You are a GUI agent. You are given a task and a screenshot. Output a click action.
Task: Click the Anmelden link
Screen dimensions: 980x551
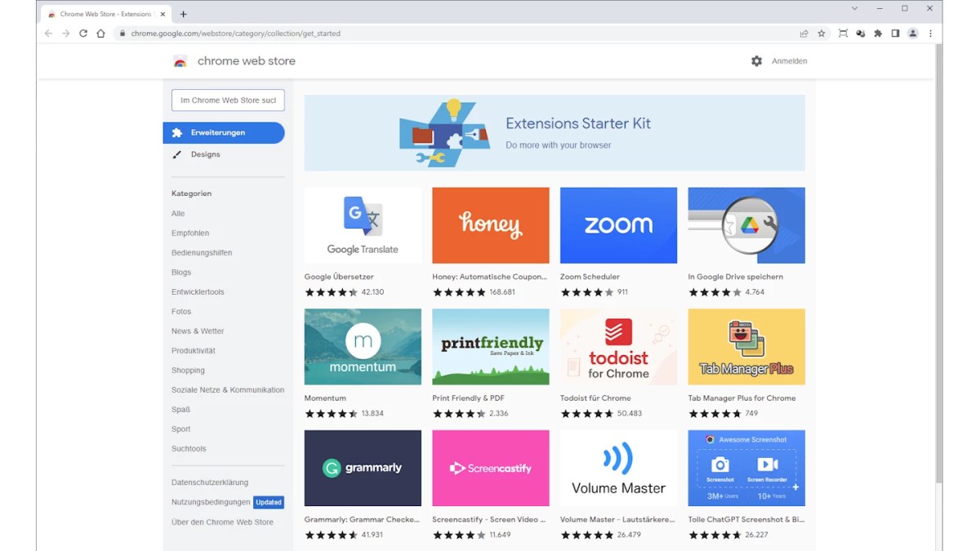[788, 60]
